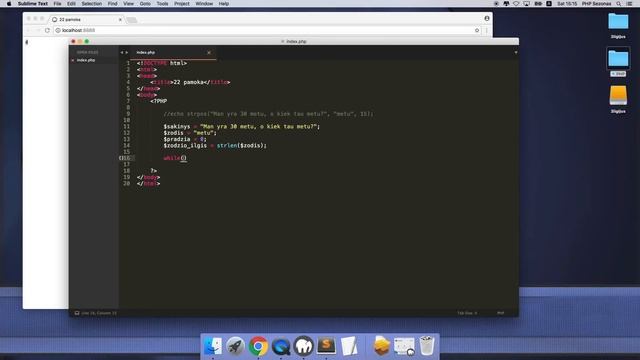Click the next-tab arrow in Sublime tab bar
This screenshot has height=360, width=640.
click(x=127, y=53)
